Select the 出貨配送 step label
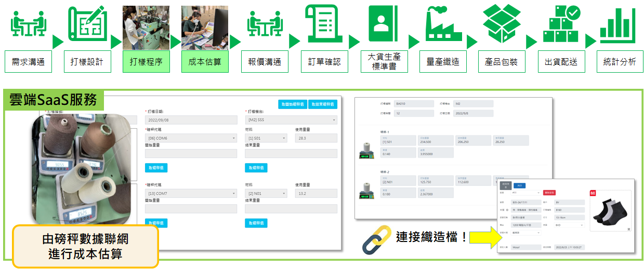The image size is (644, 269). 561,62
